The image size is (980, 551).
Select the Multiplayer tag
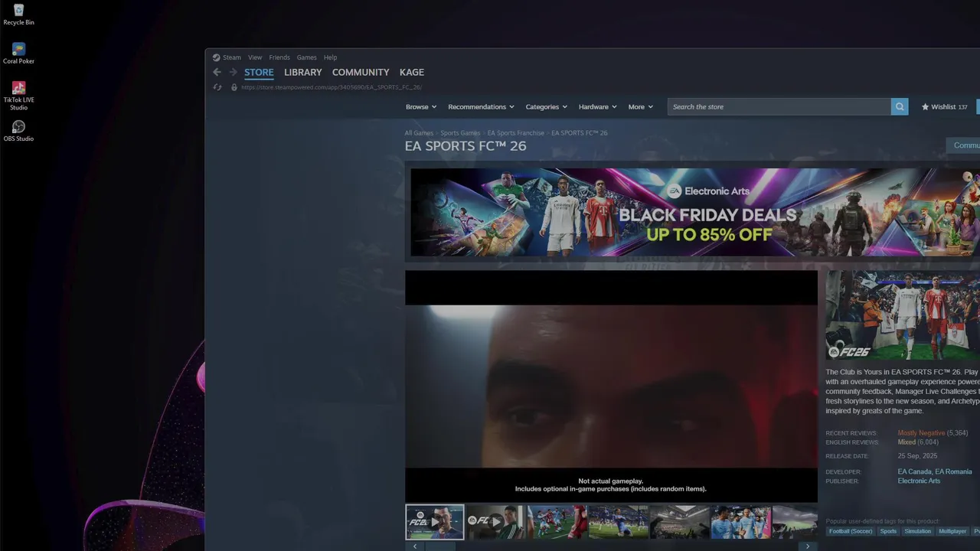click(x=952, y=531)
